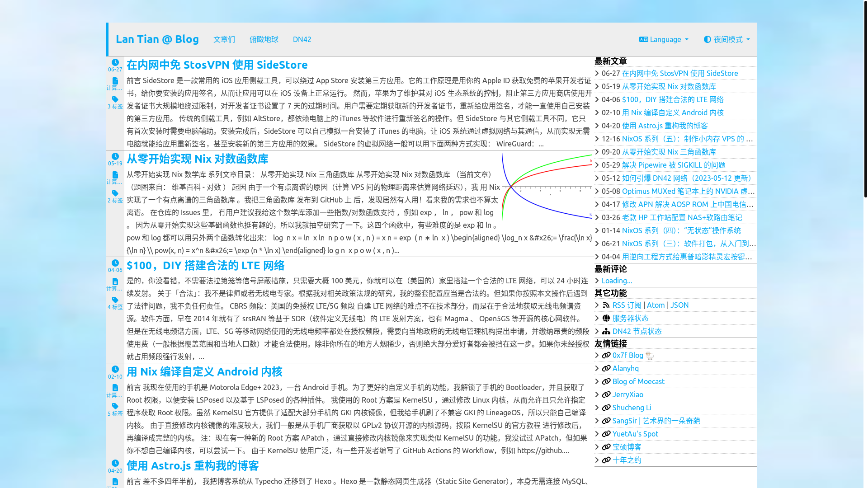Open post title 从零开始实现 Nix 对数函数库
The height and width of the screenshot is (488, 868).
click(198, 159)
